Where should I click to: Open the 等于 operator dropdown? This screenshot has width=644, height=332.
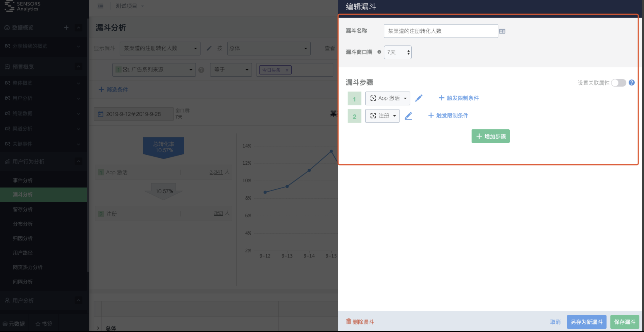pos(231,70)
